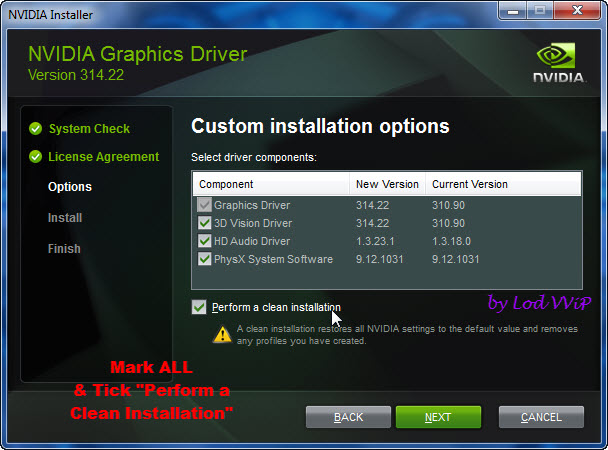608x450 pixels.
Task: Uncheck the 3D Vision Driver checkbox
Action: pyautogui.click(x=204, y=223)
